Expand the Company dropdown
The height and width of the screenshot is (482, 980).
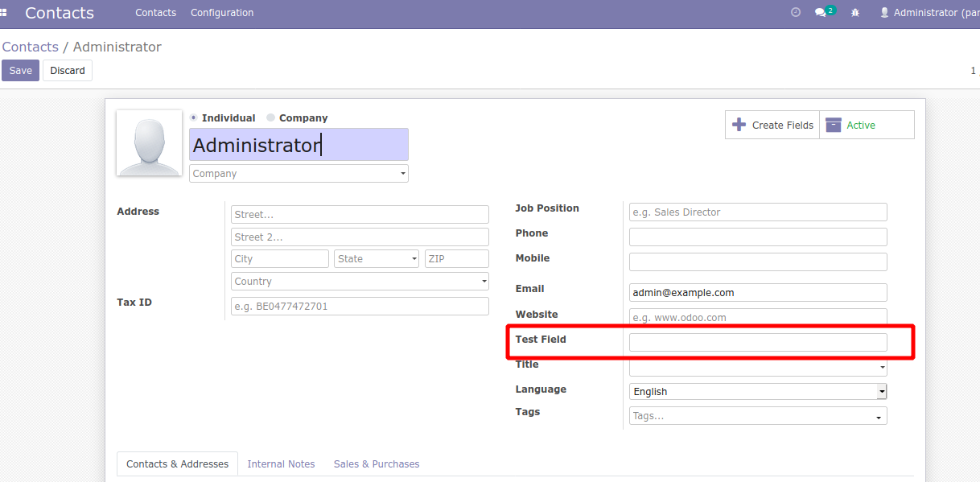(299, 173)
